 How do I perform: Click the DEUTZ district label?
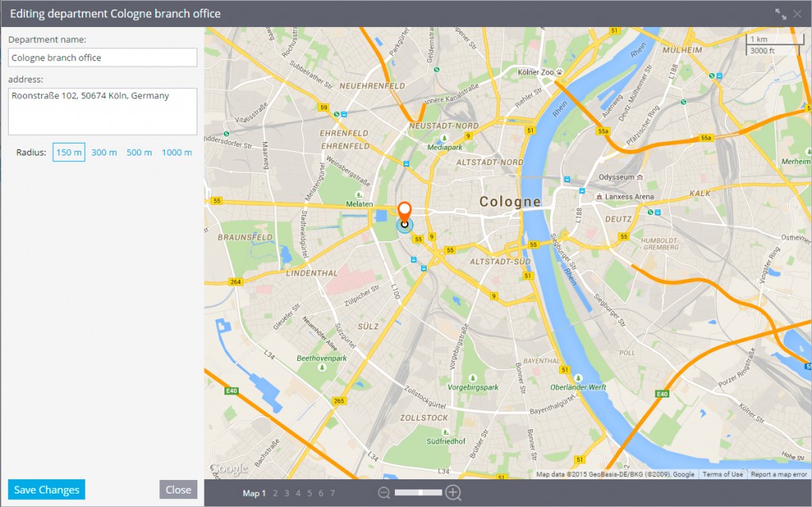(x=619, y=219)
